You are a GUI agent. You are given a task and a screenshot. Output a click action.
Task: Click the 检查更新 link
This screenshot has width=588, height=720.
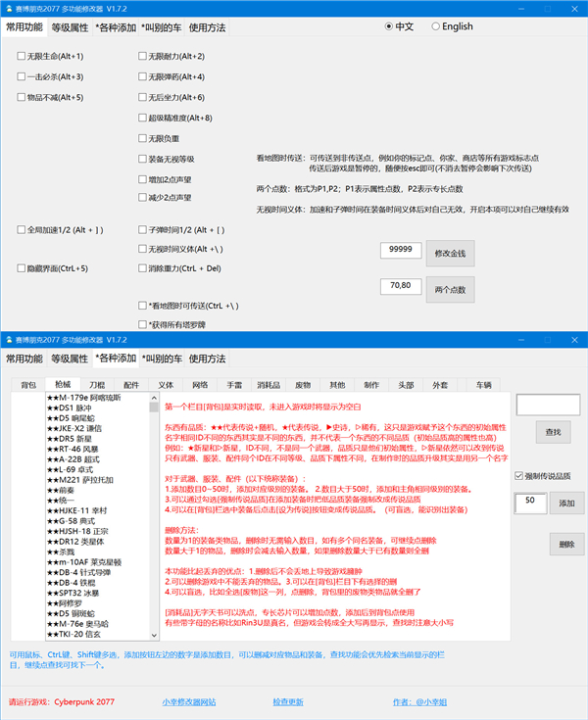(288, 702)
